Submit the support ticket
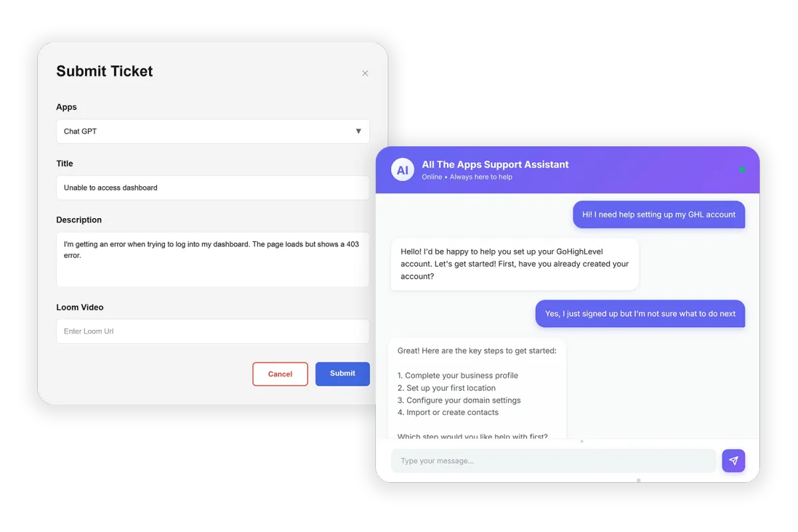 coord(342,374)
